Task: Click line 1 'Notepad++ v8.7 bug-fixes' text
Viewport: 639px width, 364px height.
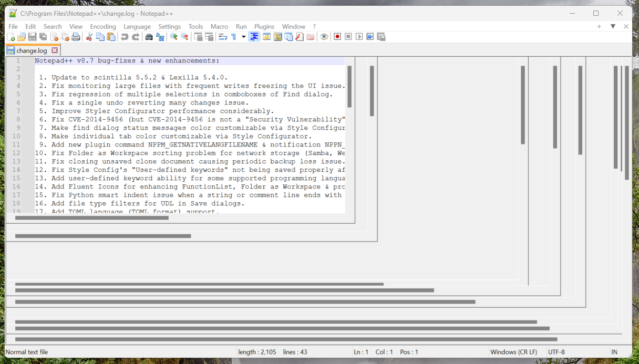Action: point(127,60)
